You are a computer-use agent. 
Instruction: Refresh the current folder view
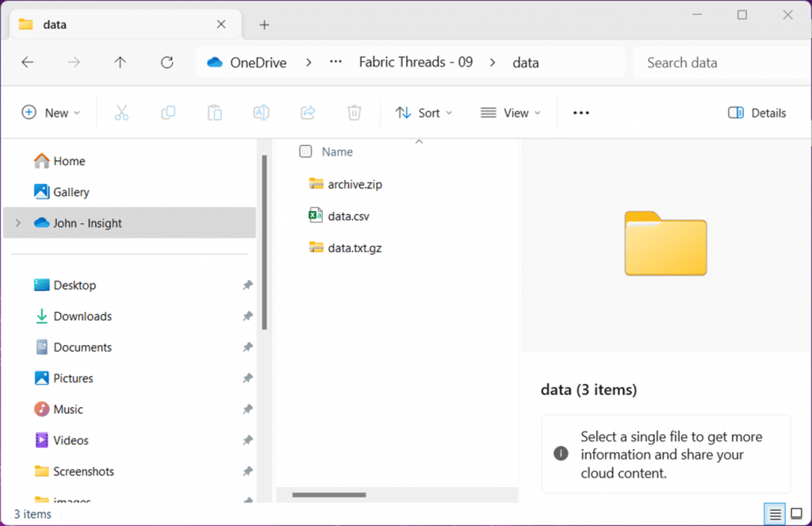click(167, 63)
